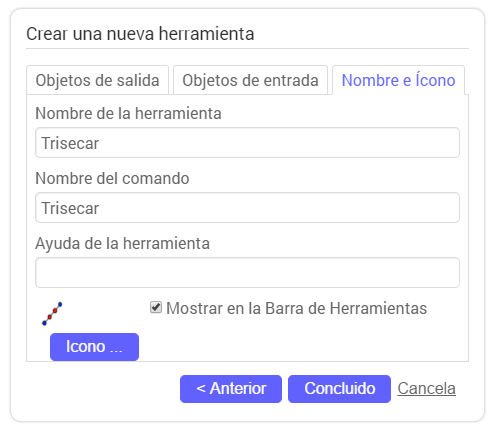Click the Mostrar en la Barra de Herramientas label
Viewport: 502px width, 433px height.
[296, 308]
